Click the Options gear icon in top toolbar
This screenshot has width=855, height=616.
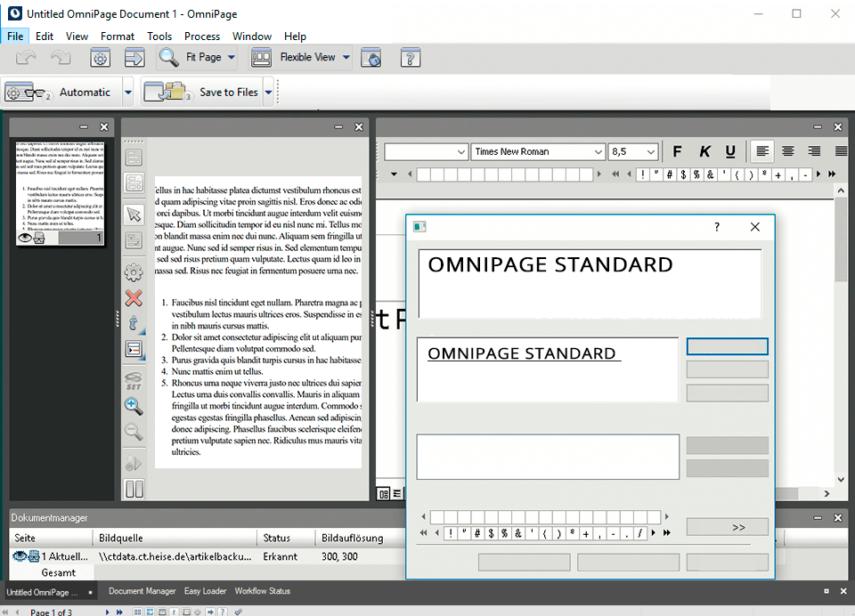point(101,58)
